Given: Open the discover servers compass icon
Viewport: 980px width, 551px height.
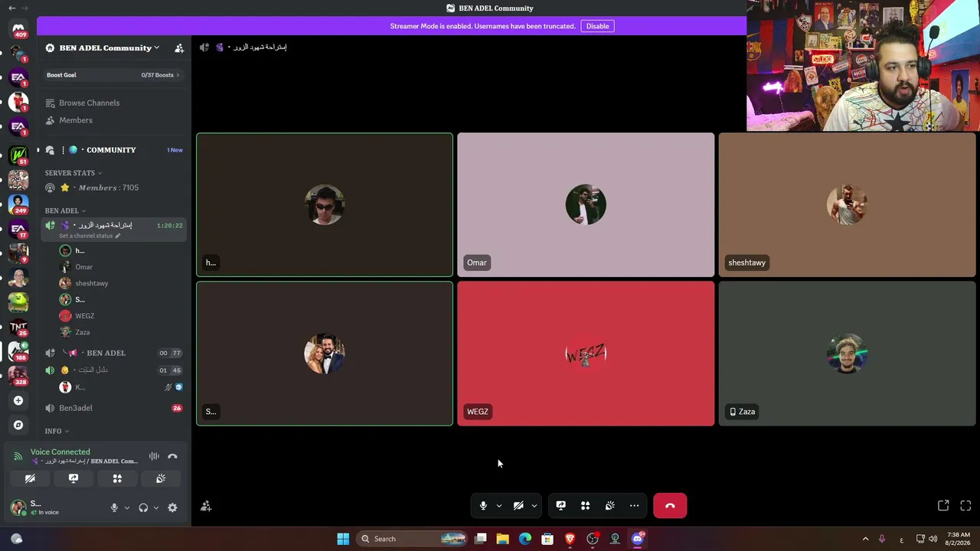Looking at the screenshot, I should [x=18, y=425].
